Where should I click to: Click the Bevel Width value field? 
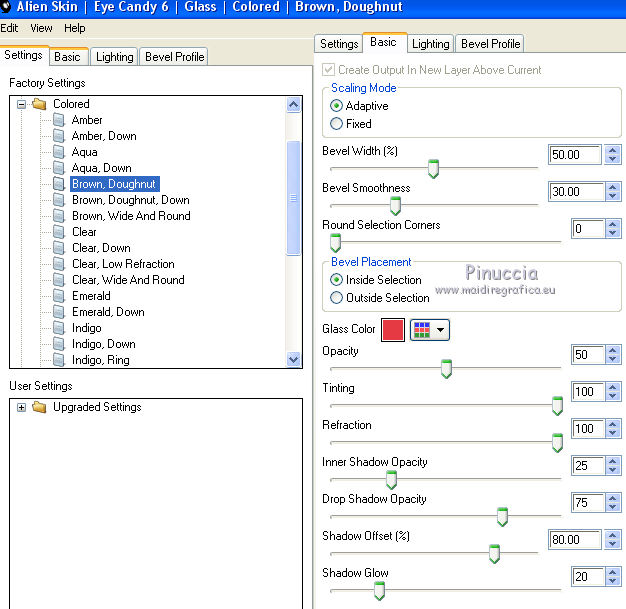point(575,155)
